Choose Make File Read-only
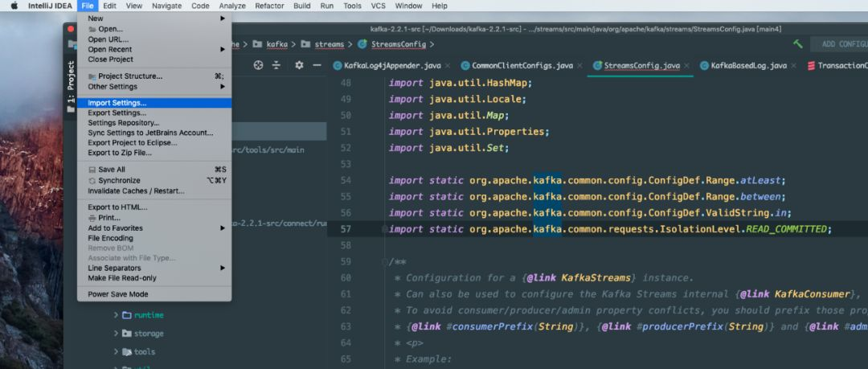 pyautogui.click(x=154, y=278)
